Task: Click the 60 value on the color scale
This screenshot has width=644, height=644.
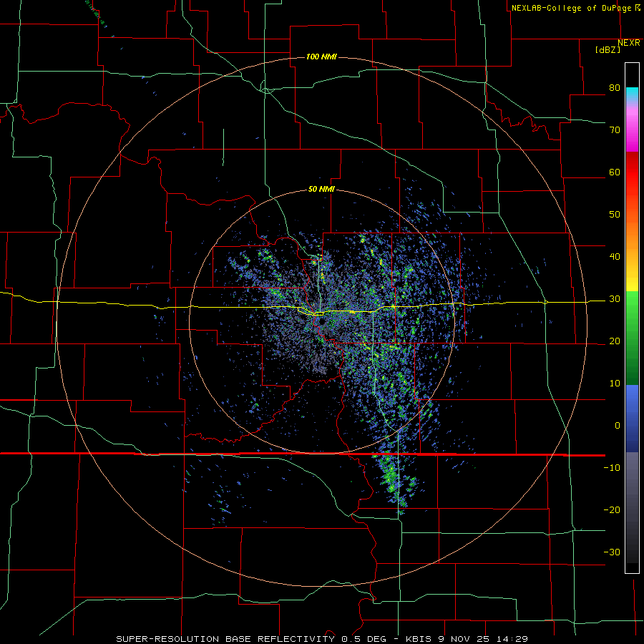Action: tap(615, 172)
